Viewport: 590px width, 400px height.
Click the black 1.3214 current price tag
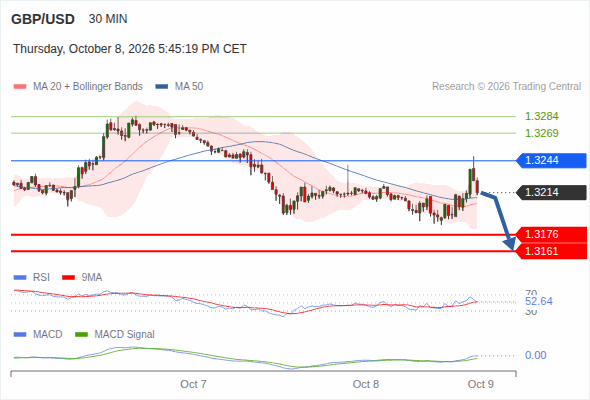click(x=551, y=192)
